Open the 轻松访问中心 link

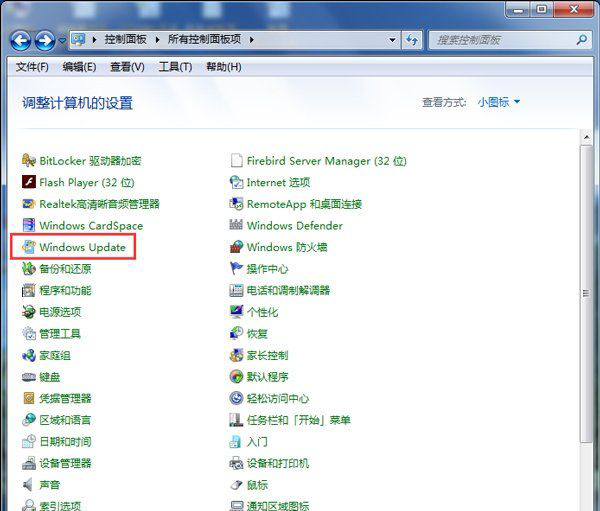(x=278, y=398)
